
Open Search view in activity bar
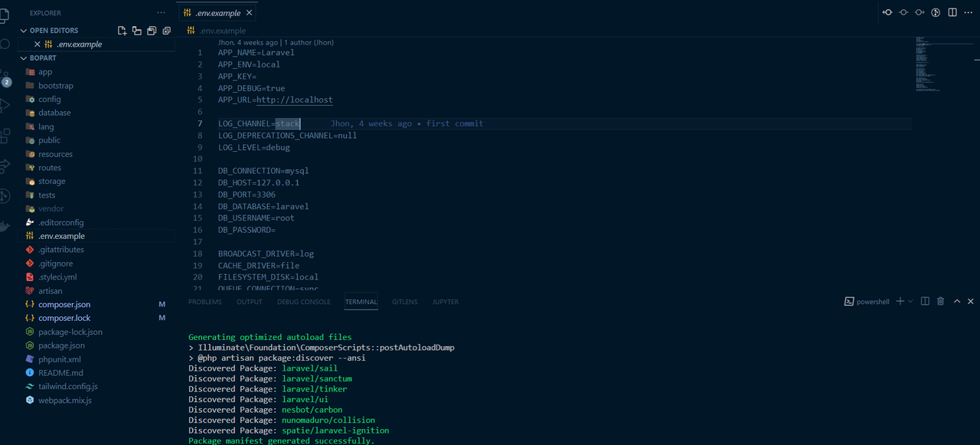tap(5, 44)
